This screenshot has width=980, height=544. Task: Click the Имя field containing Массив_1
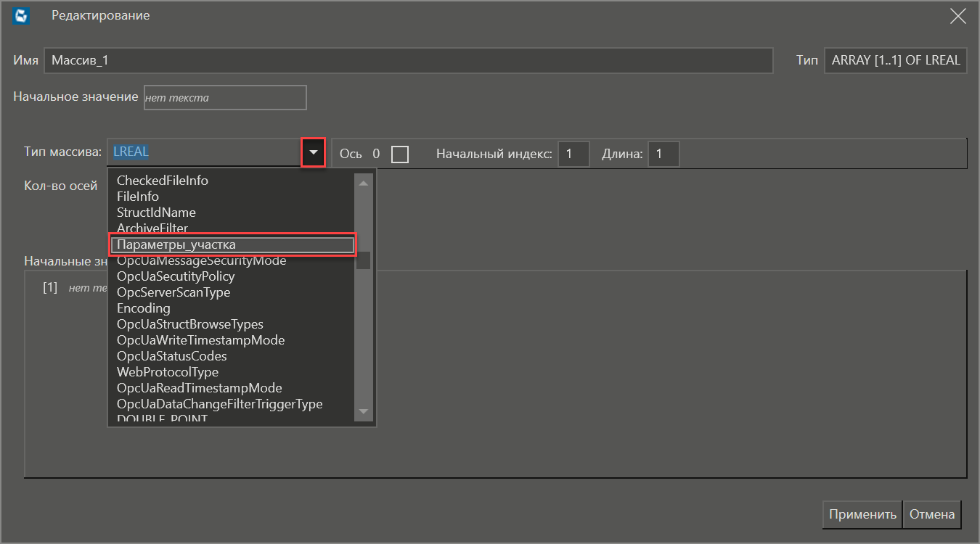[408, 61]
